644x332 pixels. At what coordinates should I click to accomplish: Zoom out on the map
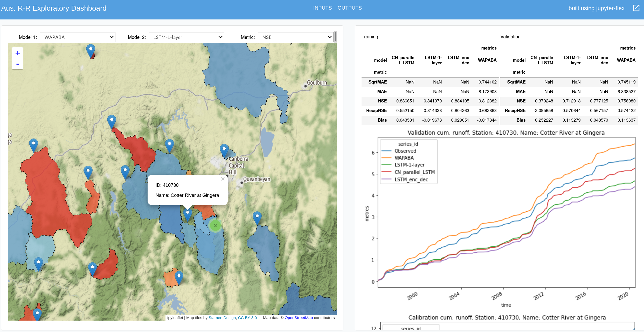[18, 64]
